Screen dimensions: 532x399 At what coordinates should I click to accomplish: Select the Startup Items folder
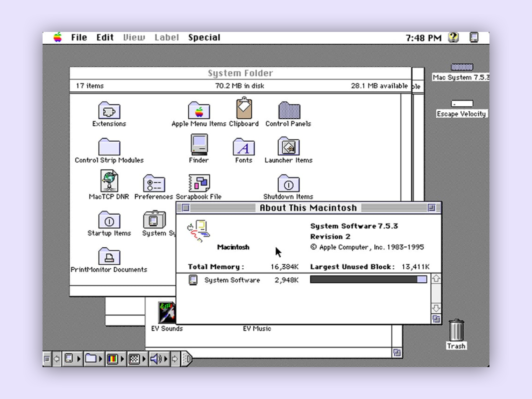tap(109, 220)
